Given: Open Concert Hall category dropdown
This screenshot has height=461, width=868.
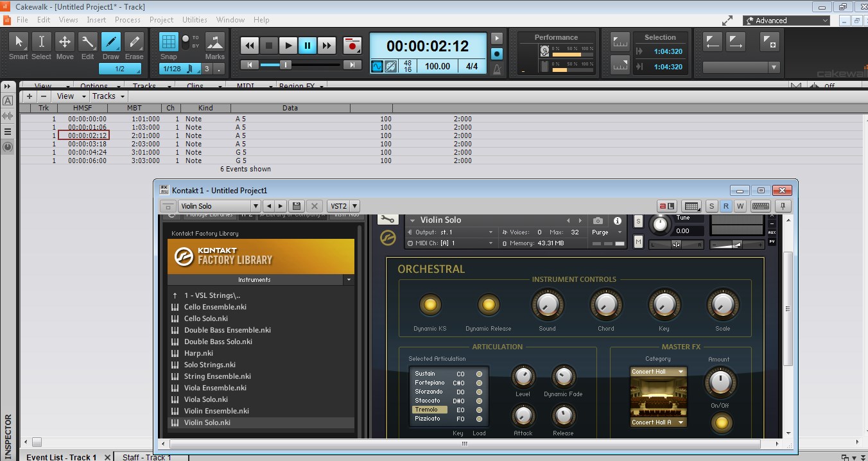Looking at the screenshot, I should click(x=659, y=372).
